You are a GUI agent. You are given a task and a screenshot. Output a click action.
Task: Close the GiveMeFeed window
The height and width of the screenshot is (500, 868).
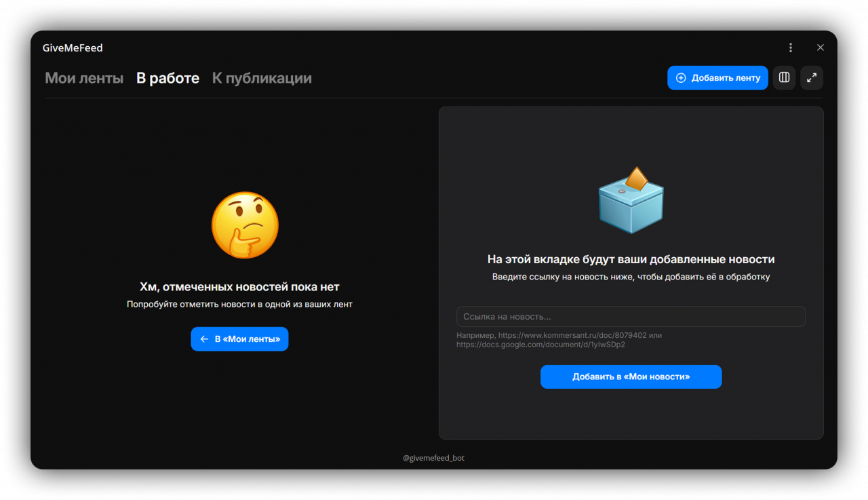pos(821,47)
